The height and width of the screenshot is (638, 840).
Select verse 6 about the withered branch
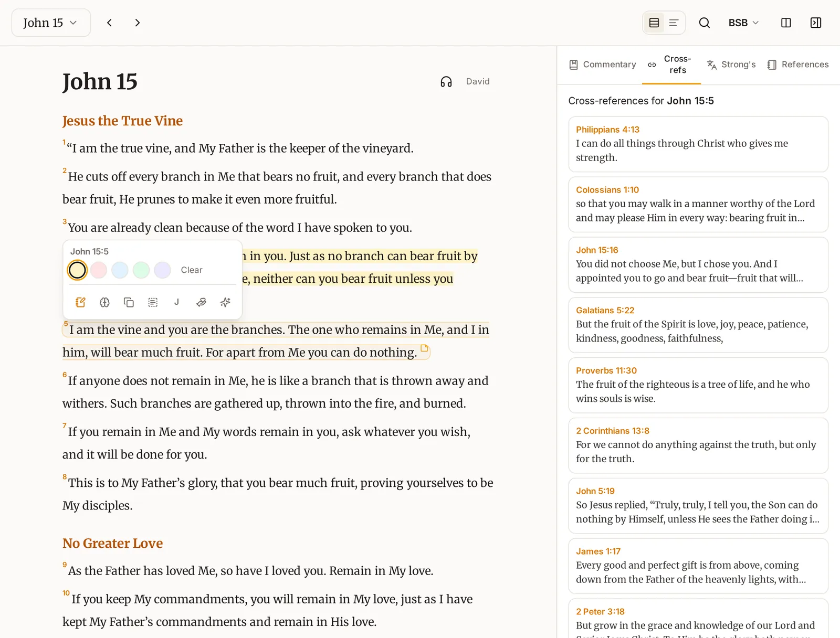pyautogui.click(x=276, y=392)
